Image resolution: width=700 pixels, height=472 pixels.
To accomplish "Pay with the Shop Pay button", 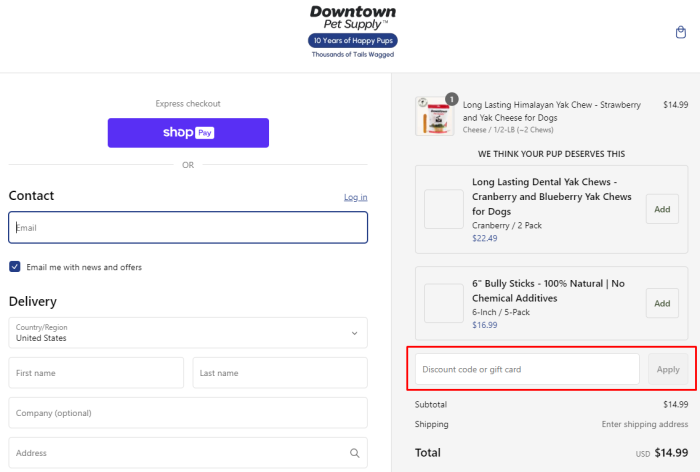I will tap(188, 133).
